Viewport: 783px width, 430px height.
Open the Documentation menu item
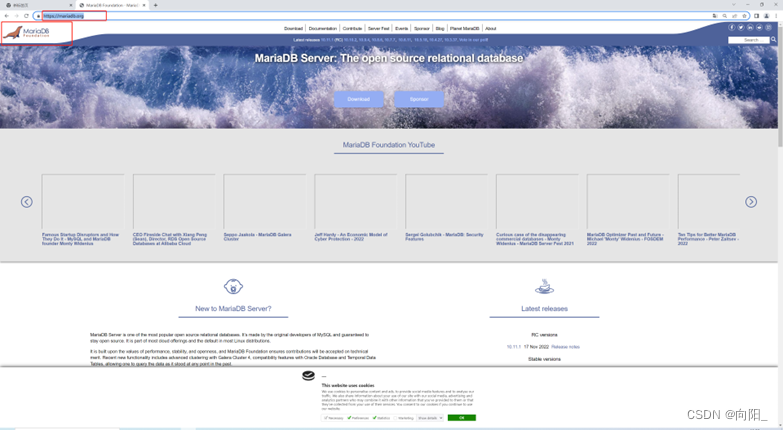pos(323,28)
